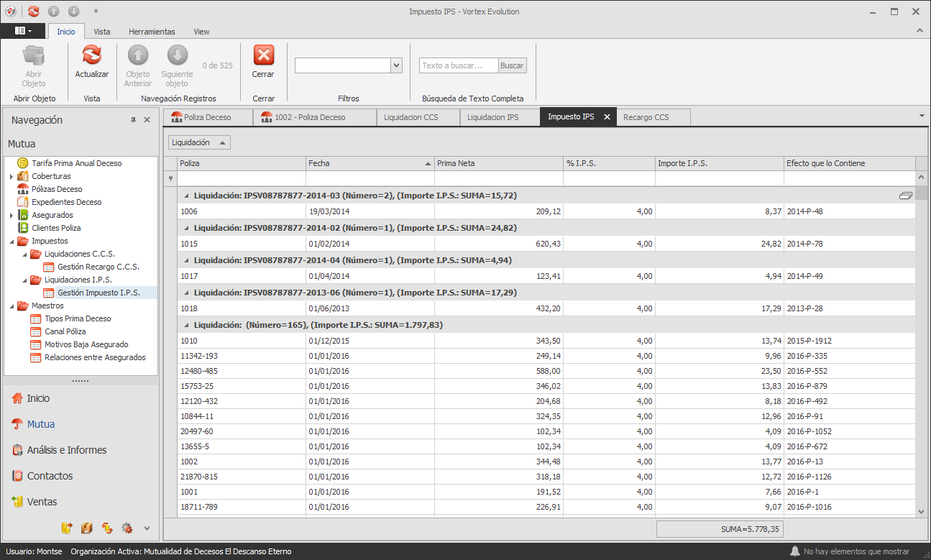Click the Liquidación grouping chip
The height and width of the screenshot is (560, 931).
coord(199,142)
